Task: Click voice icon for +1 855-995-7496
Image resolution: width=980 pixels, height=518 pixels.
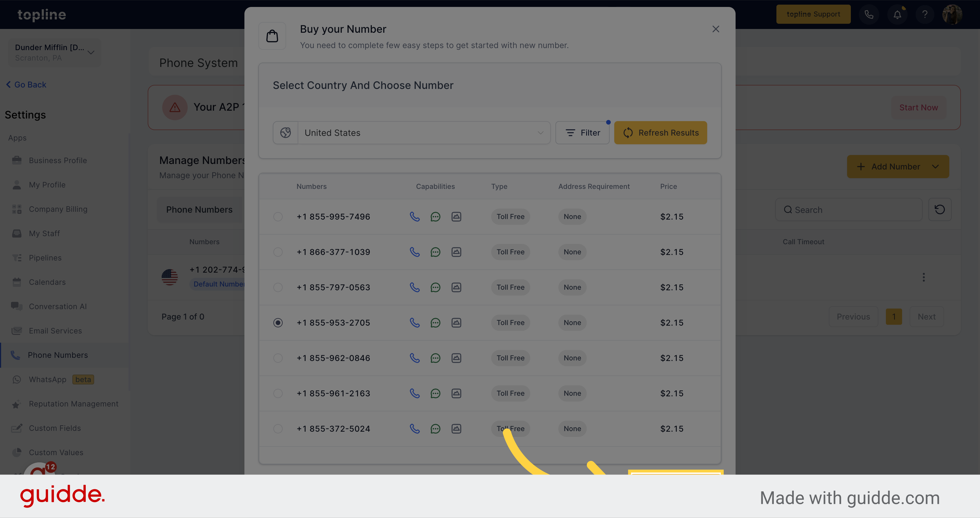Action: pos(415,217)
